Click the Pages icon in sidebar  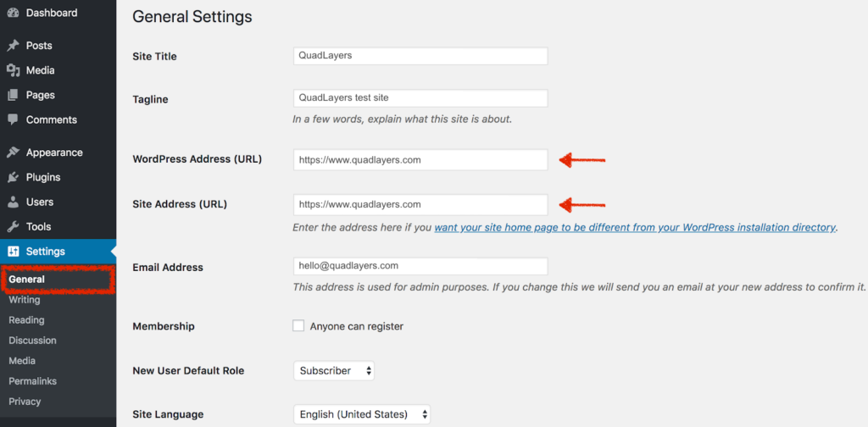point(14,95)
